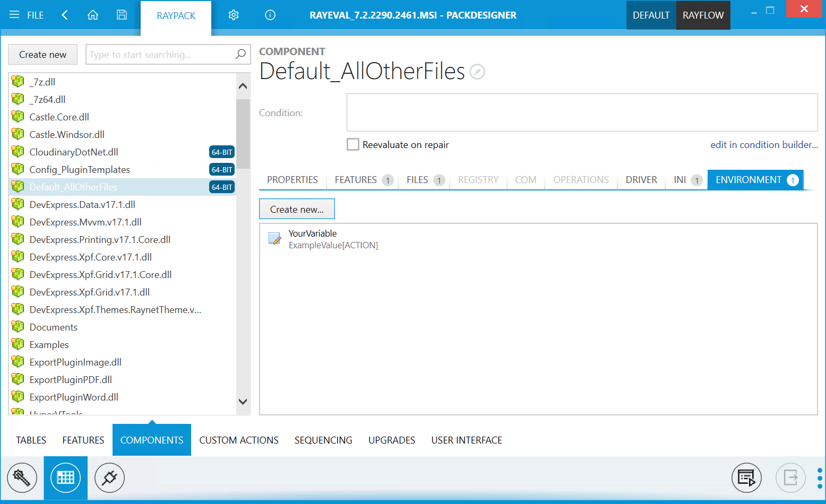
Task: Click the Home icon in the top bar
Action: pyautogui.click(x=93, y=15)
